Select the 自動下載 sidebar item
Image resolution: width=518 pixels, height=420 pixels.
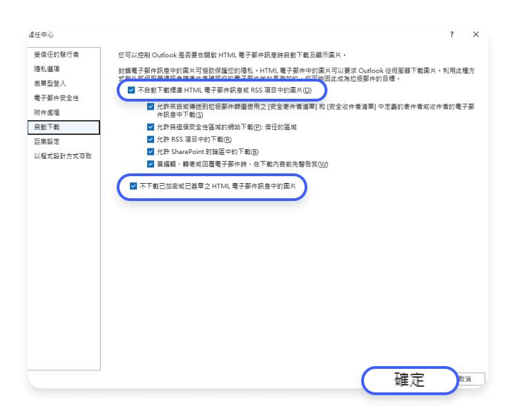pyautogui.click(x=64, y=127)
